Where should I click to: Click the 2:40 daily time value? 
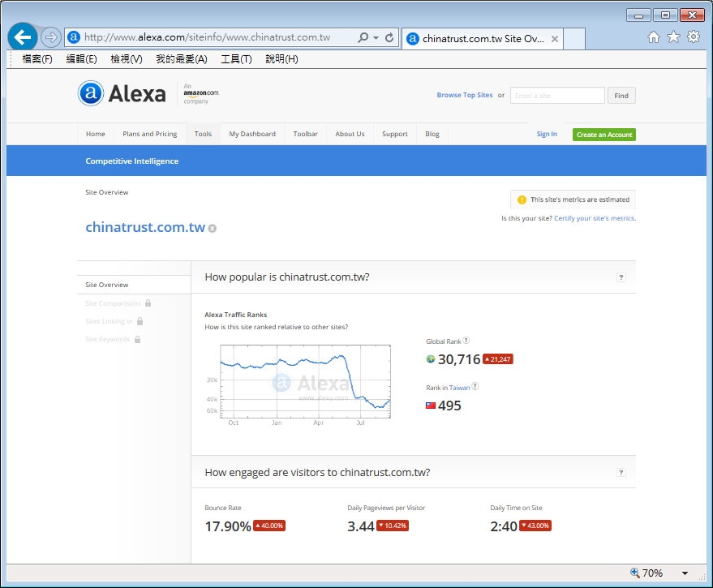(x=504, y=526)
